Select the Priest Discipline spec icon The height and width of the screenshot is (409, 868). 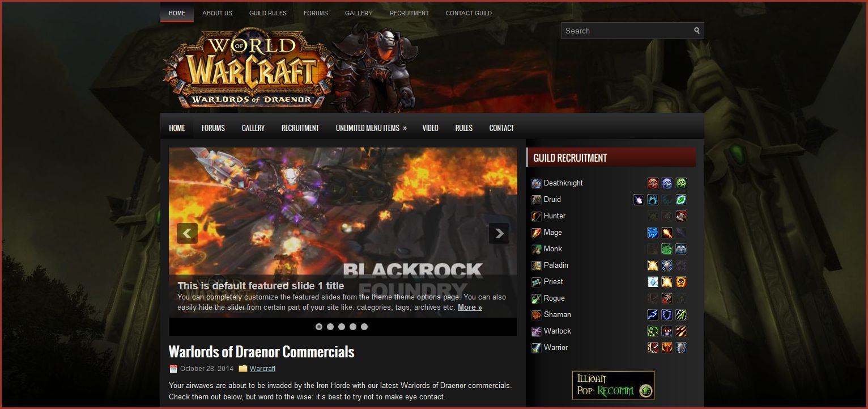tap(653, 282)
